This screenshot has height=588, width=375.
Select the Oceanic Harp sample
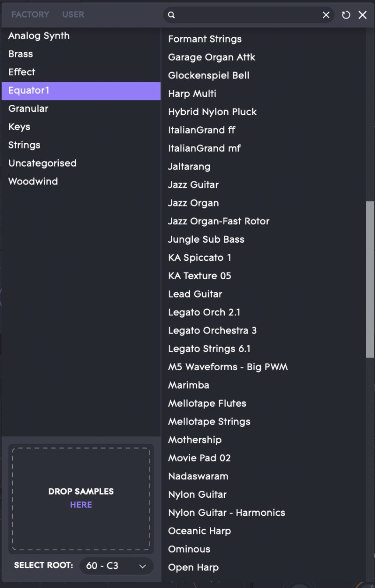pos(199,531)
